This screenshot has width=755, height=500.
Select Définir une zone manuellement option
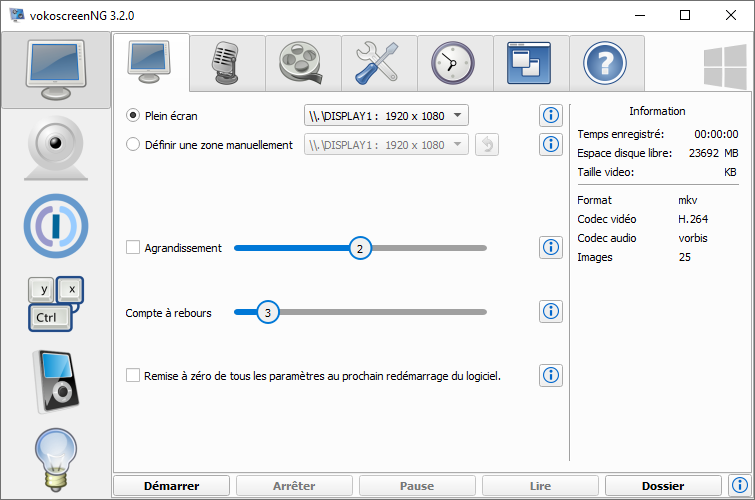click(133, 145)
